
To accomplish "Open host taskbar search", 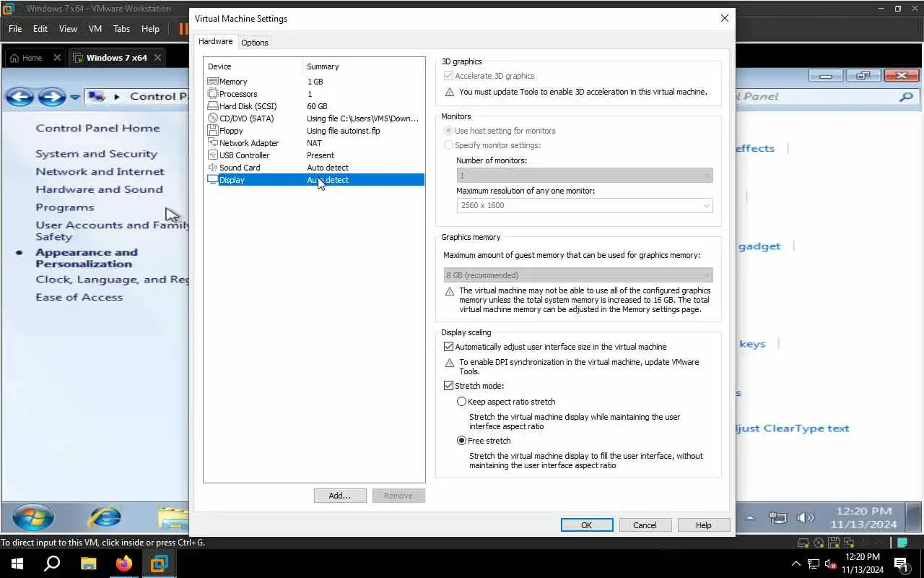I will [x=52, y=564].
